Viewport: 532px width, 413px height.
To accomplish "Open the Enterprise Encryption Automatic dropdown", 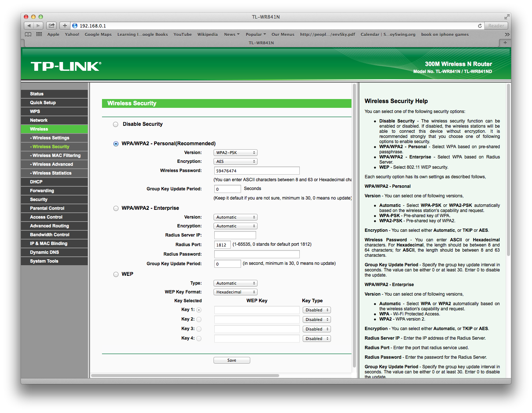I will (236, 226).
